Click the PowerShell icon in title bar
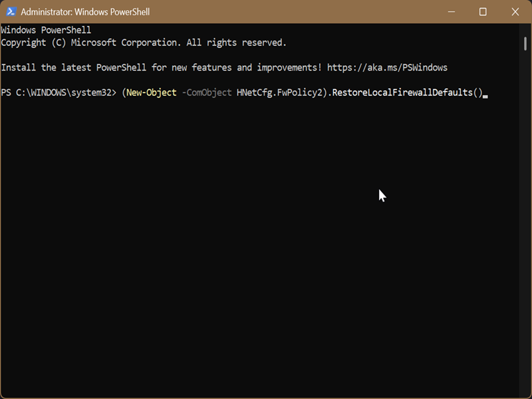This screenshot has width=532, height=399. 11,11
